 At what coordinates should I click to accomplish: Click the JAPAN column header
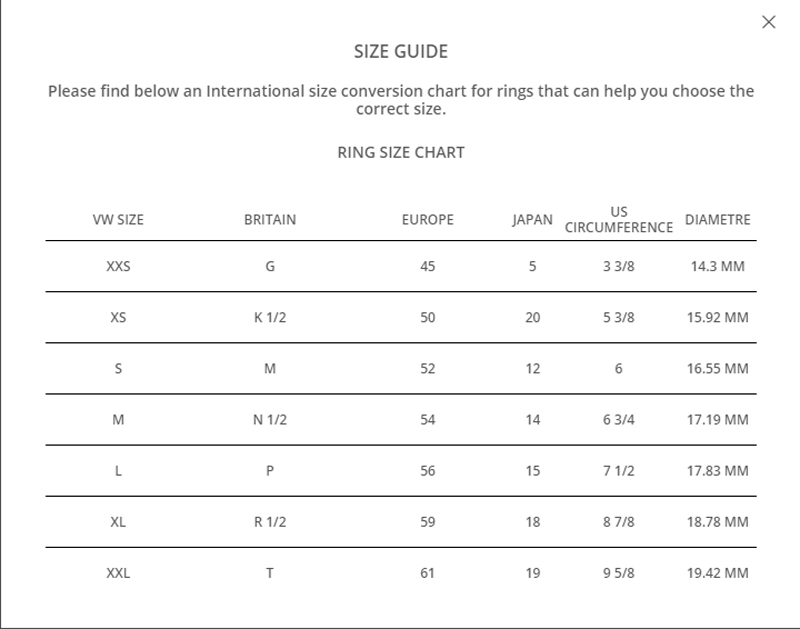tap(532, 220)
